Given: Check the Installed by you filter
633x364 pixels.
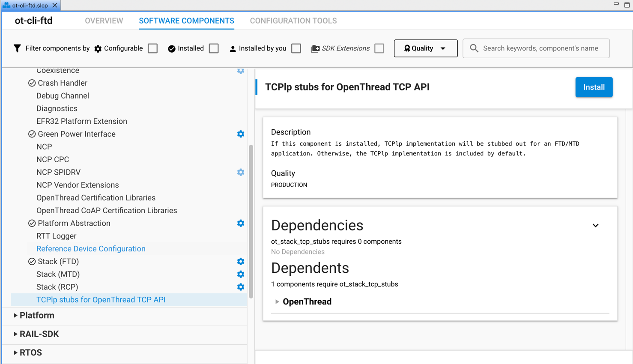Looking at the screenshot, I should coord(296,48).
